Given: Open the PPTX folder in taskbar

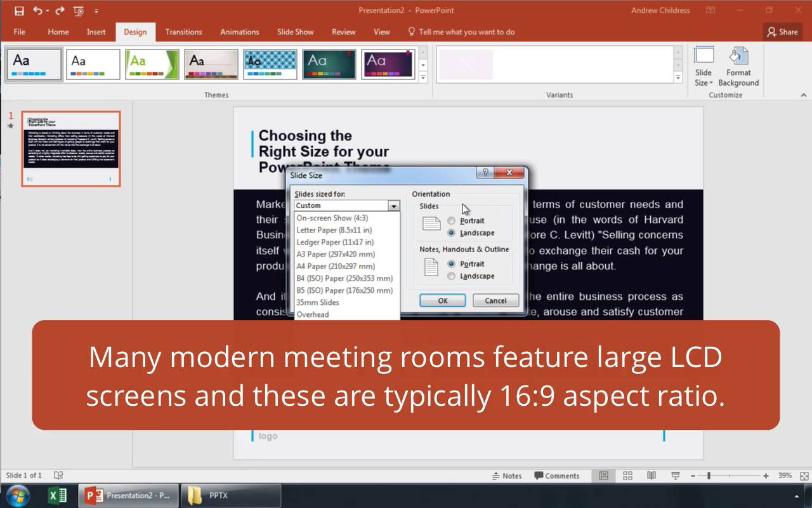Looking at the screenshot, I should click(x=231, y=495).
